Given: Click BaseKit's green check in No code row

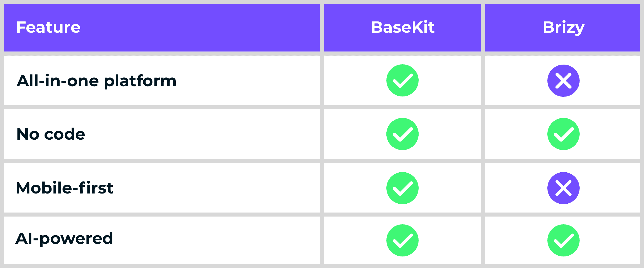Looking at the screenshot, I should point(402,134).
